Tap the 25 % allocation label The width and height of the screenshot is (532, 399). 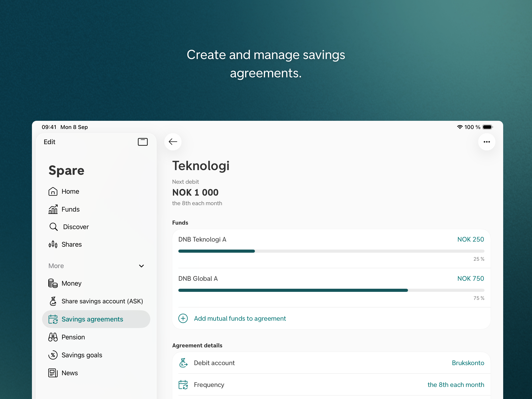(479, 259)
